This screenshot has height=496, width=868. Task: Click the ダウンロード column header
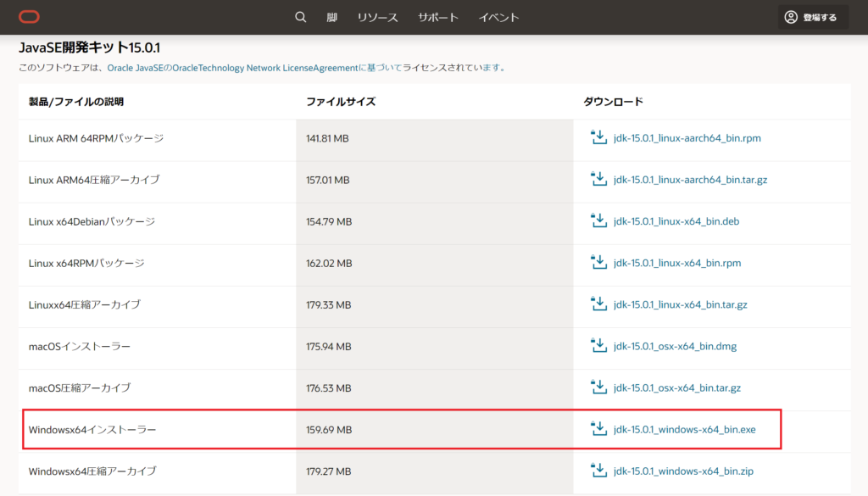pos(614,101)
